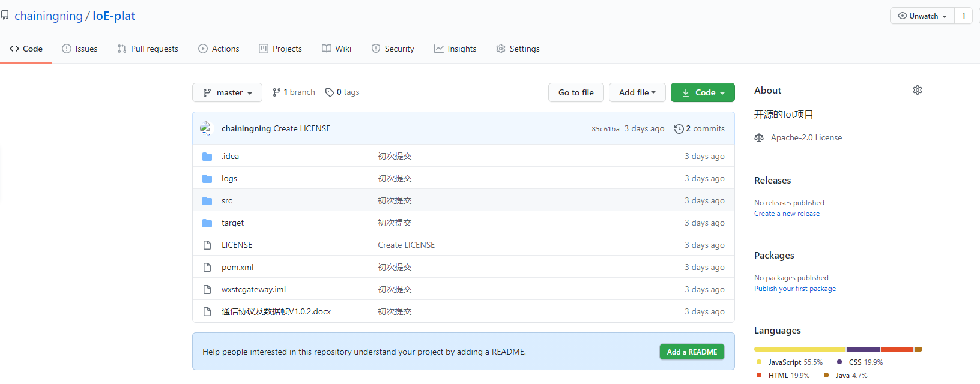Expand the master branch selector
Viewport: 980px width, 384px height.
pyautogui.click(x=227, y=92)
